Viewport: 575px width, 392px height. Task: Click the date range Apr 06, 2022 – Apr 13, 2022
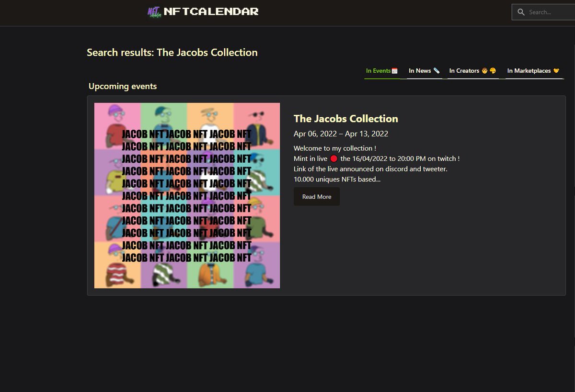(x=341, y=134)
